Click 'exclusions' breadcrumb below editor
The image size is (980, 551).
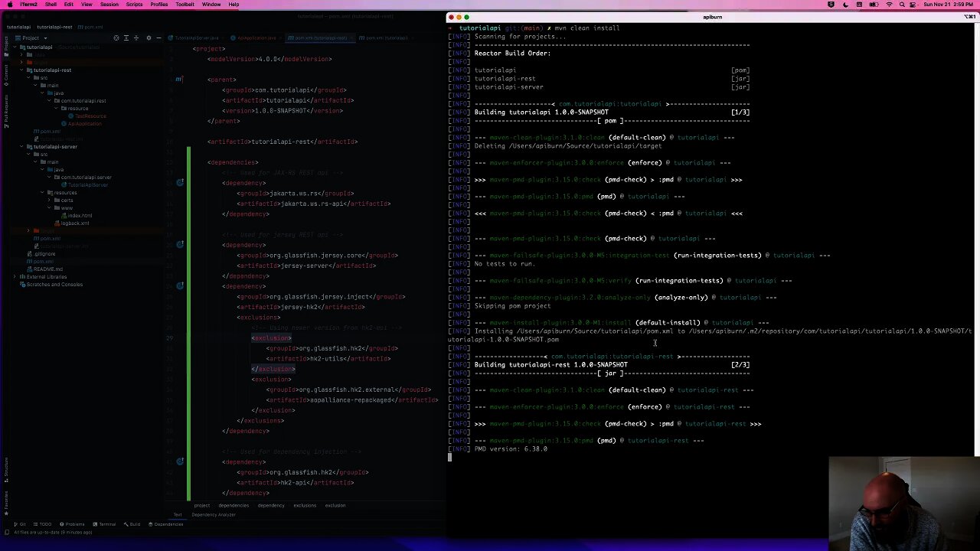click(x=305, y=505)
